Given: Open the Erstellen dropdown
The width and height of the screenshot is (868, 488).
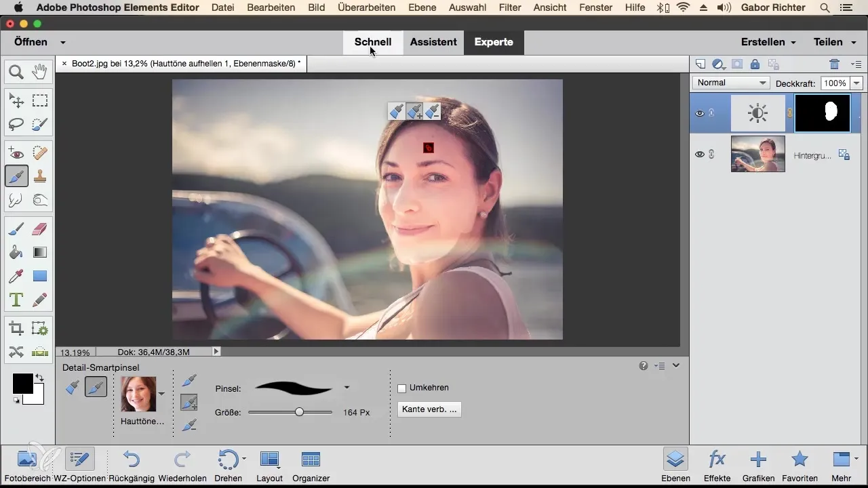Looking at the screenshot, I should (768, 42).
